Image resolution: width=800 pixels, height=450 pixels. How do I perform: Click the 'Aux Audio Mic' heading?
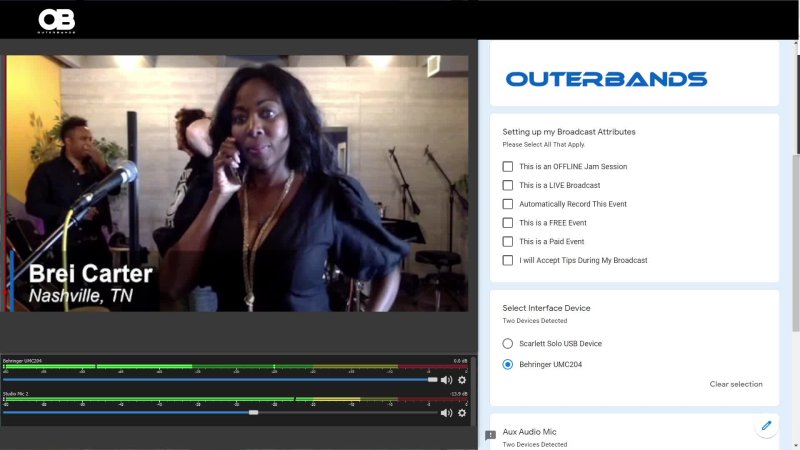coord(529,432)
